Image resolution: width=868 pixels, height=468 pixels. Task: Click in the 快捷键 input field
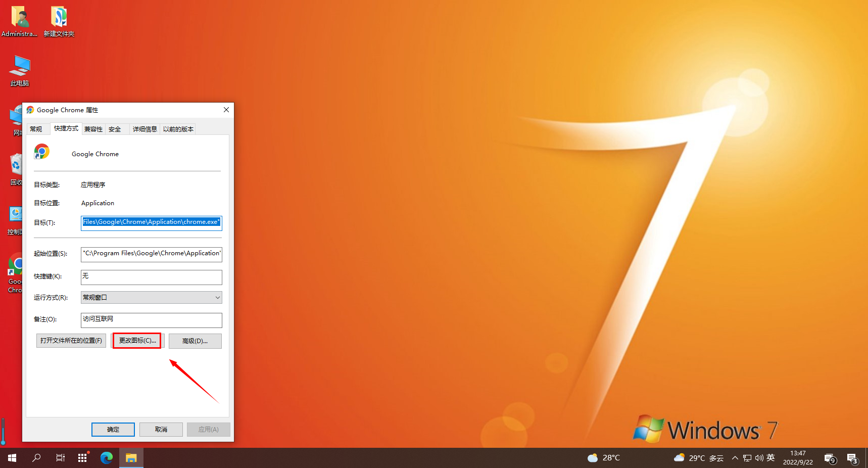click(151, 277)
